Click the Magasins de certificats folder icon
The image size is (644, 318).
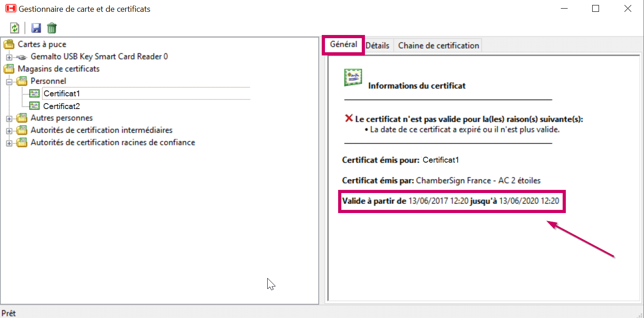coord(9,69)
